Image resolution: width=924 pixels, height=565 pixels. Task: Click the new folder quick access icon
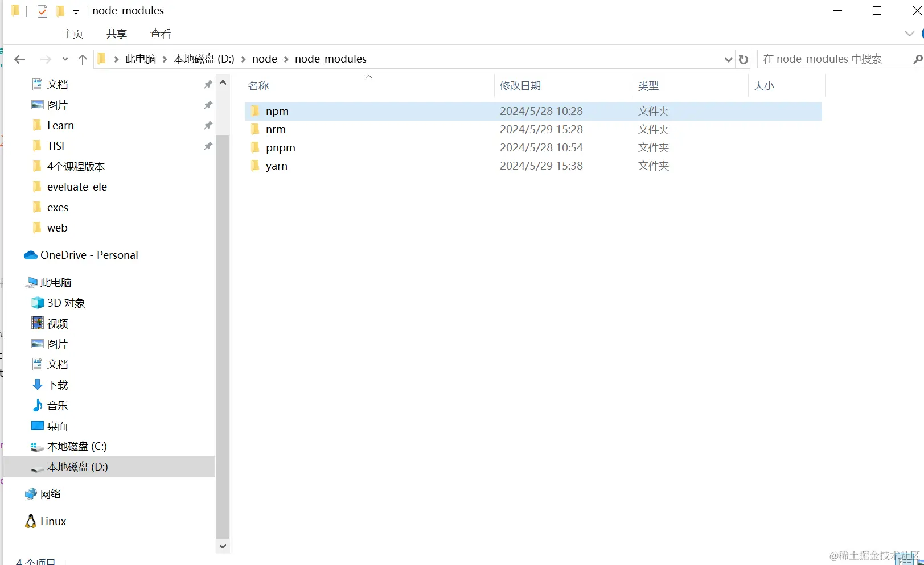(x=60, y=11)
